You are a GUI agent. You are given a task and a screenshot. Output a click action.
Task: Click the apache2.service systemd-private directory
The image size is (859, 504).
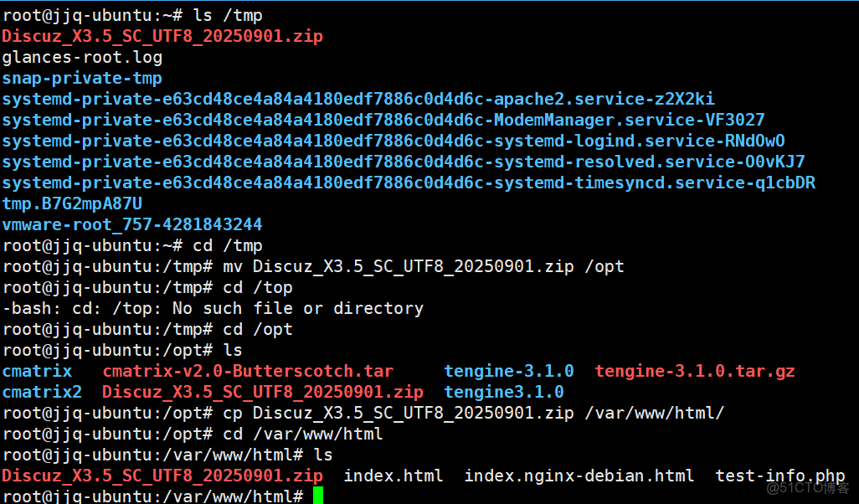(x=358, y=100)
